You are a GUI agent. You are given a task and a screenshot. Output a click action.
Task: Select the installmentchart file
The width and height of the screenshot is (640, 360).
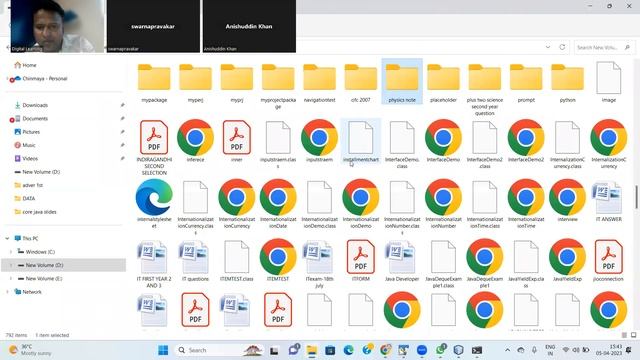click(361, 141)
